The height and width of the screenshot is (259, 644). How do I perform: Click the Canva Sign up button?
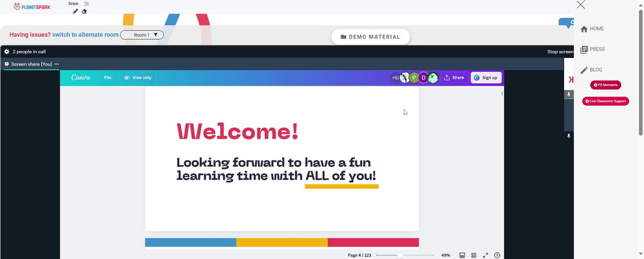point(486,77)
